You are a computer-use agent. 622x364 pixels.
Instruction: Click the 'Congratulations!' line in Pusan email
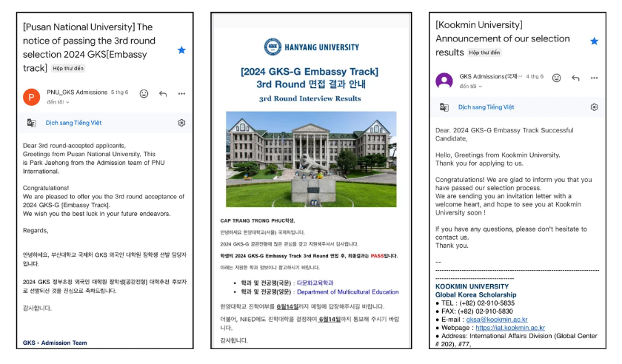46,188
